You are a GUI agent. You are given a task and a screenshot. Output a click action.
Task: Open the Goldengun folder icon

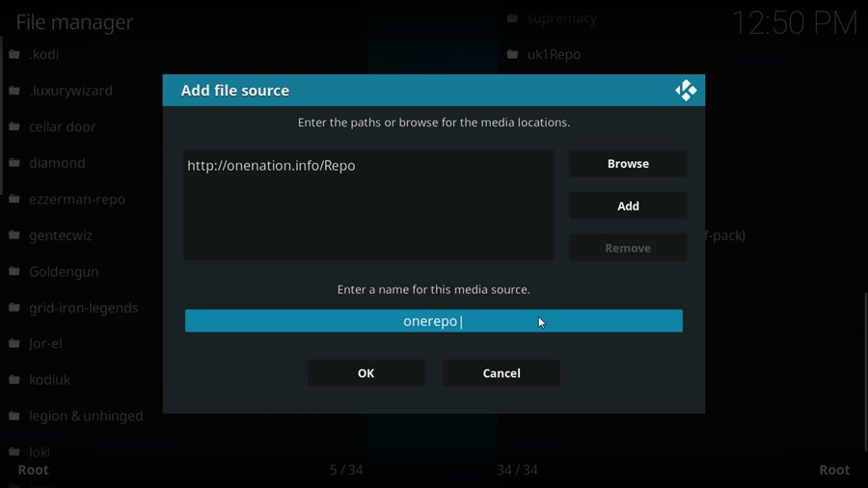click(14, 271)
